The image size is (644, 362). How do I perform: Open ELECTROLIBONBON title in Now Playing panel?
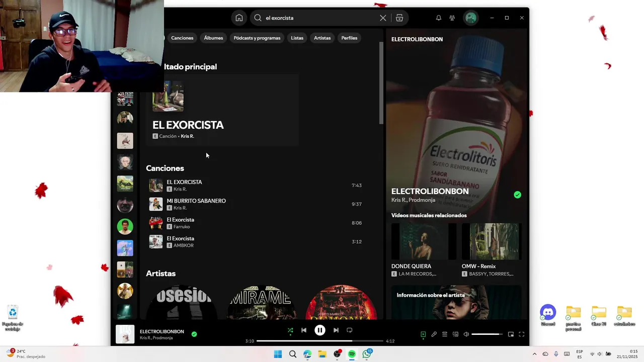(430, 192)
